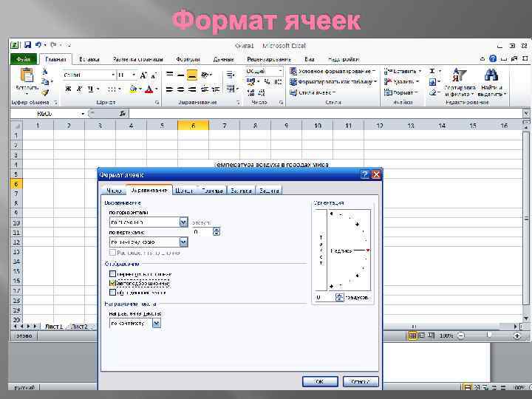
Task: Click the font color A icon
Action: point(149,89)
